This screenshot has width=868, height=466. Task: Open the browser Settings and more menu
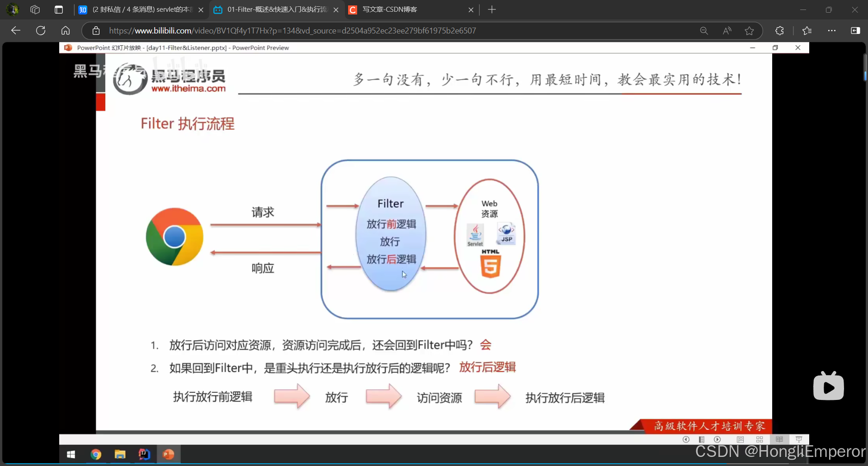click(x=832, y=30)
